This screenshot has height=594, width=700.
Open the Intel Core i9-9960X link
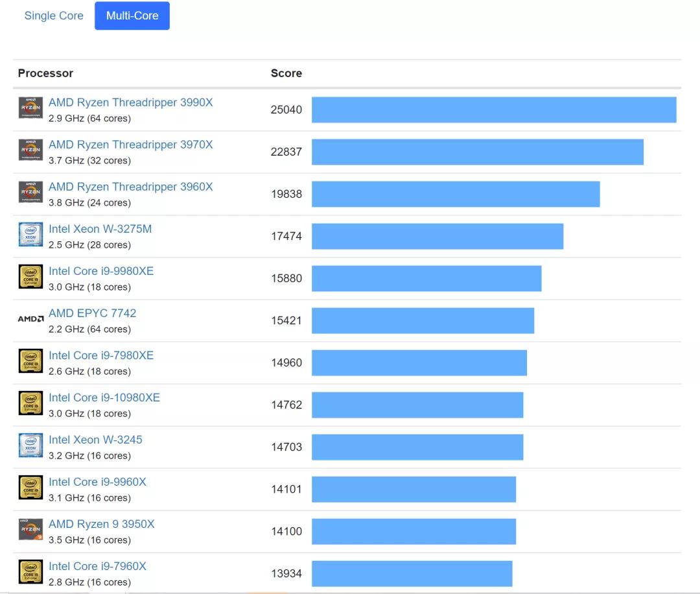(97, 482)
